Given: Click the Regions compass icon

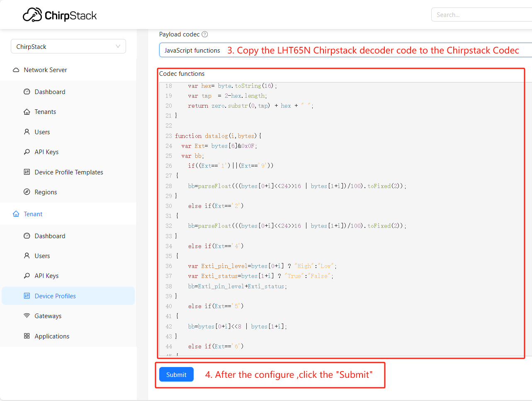Looking at the screenshot, I should click(x=27, y=192).
